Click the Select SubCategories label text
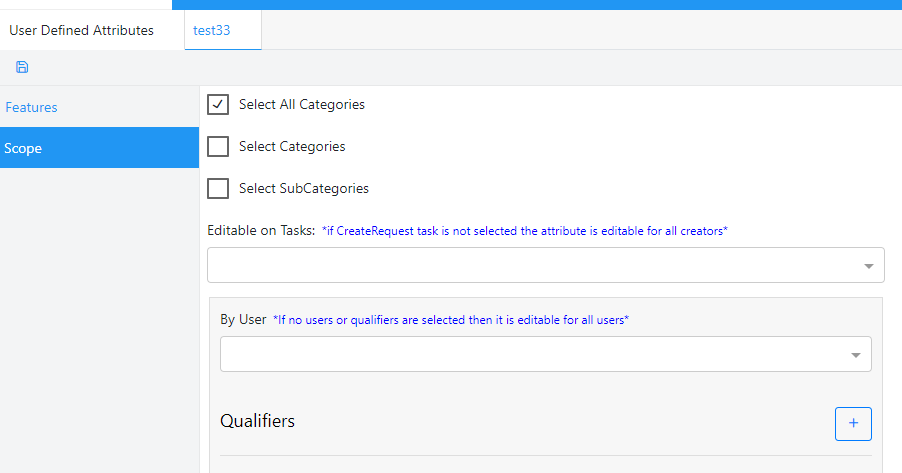Viewport: 902px width, 473px height. (x=303, y=188)
